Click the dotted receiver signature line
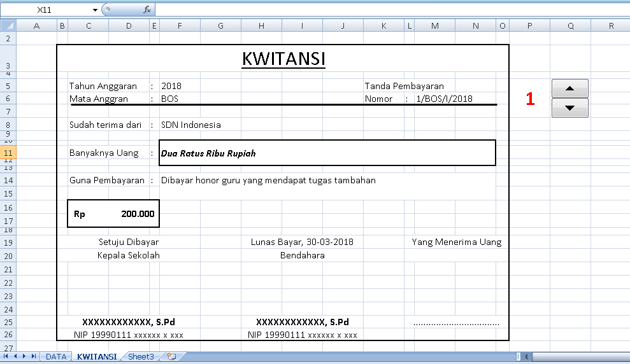This screenshot has width=630, height=364. (x=457, y=323)
